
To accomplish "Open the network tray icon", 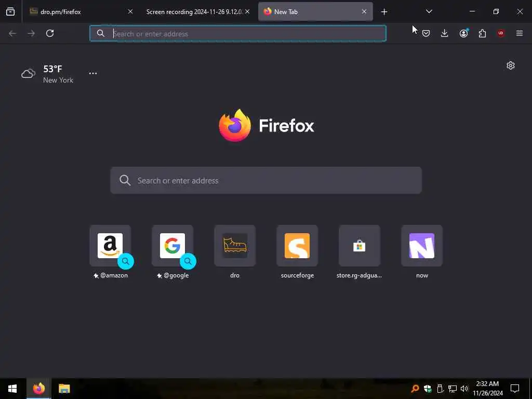I will pos(453,389).
